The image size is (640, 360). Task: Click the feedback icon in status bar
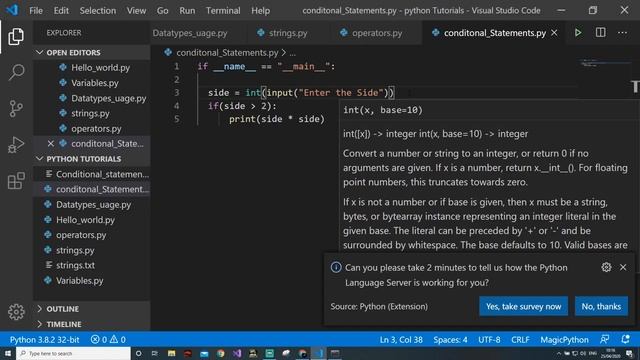604,340
